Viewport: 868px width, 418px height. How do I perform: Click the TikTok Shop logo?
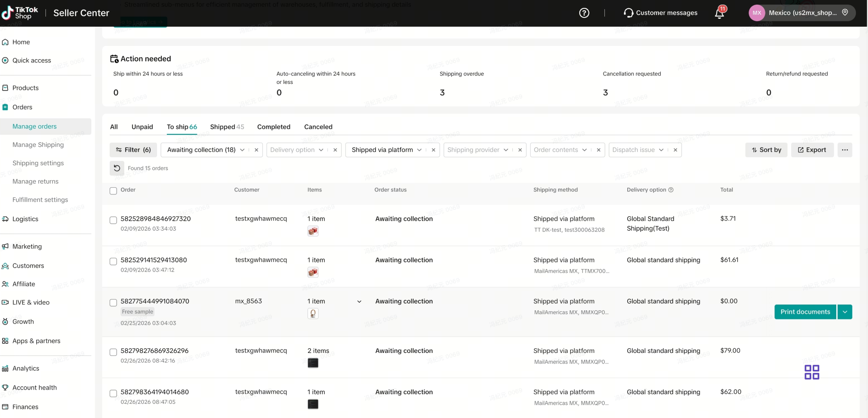(20, 13)
